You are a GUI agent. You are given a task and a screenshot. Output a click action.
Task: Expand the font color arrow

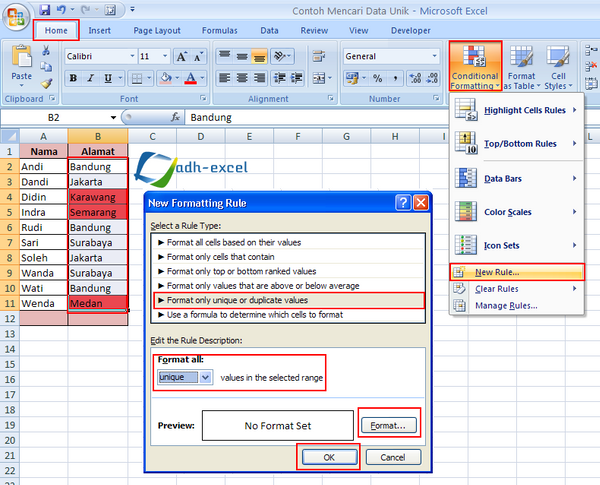pyautogui.click(x=202, y=78)
